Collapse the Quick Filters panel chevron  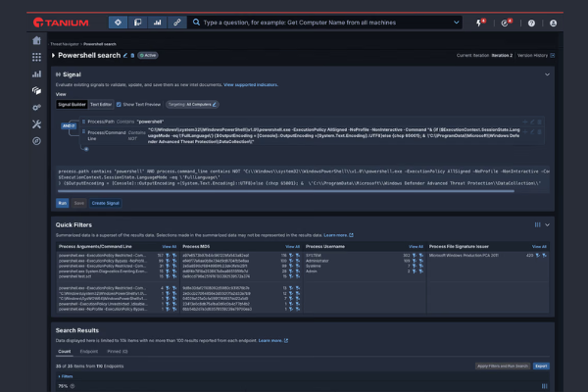click(x=547, y=225)
